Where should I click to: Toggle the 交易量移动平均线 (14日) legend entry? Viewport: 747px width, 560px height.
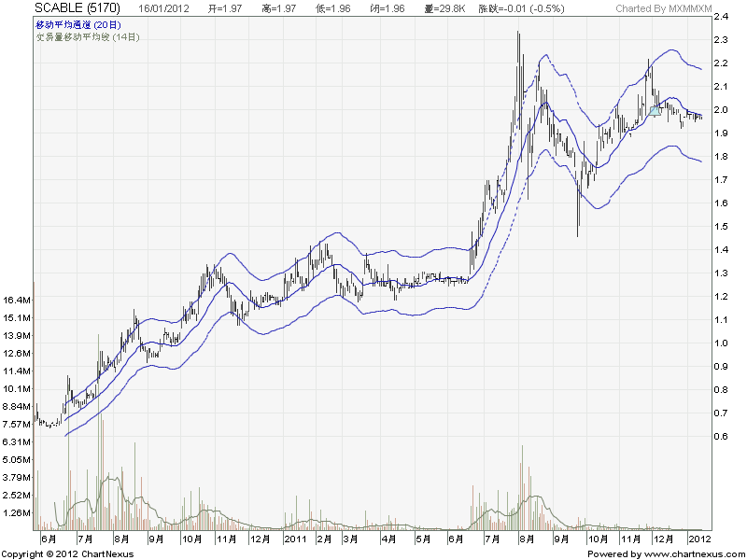click(87, 36)
